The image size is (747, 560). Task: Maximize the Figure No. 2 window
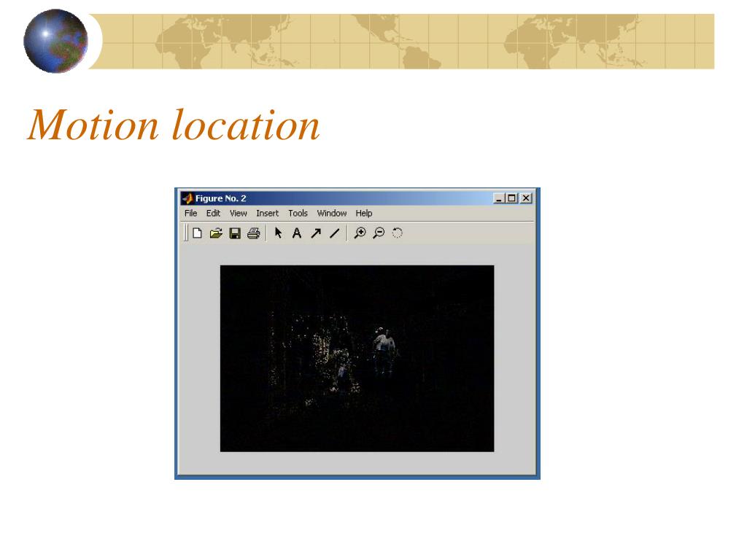(511, 198)
